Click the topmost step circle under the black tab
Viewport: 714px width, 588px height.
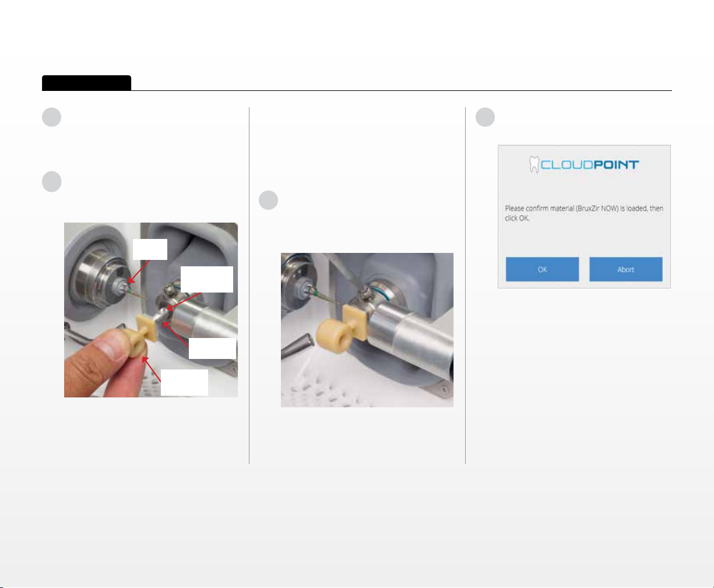(x=51, y=117)
